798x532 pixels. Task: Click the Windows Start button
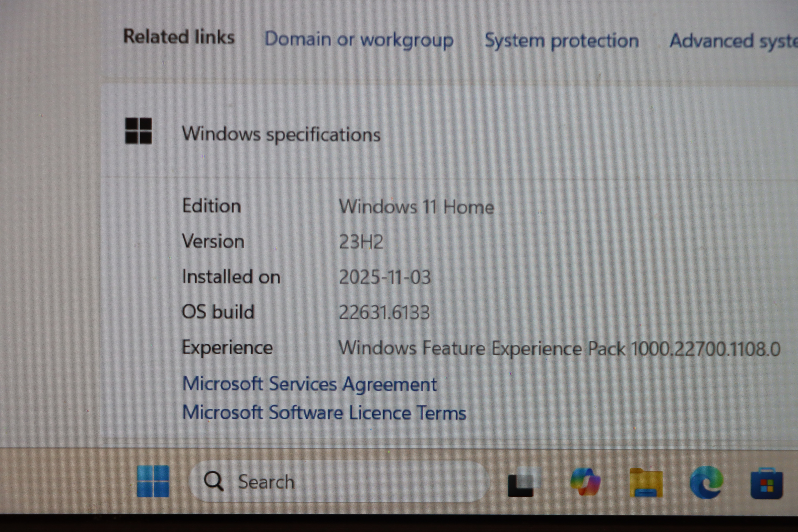click(153, 481)
